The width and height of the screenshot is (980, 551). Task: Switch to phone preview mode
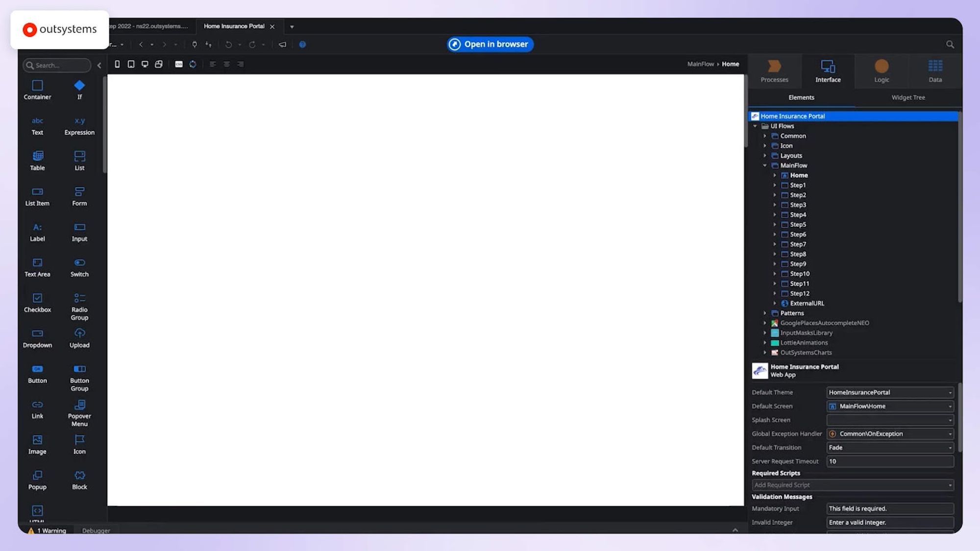pyautogui.click(x=117, y=64)
